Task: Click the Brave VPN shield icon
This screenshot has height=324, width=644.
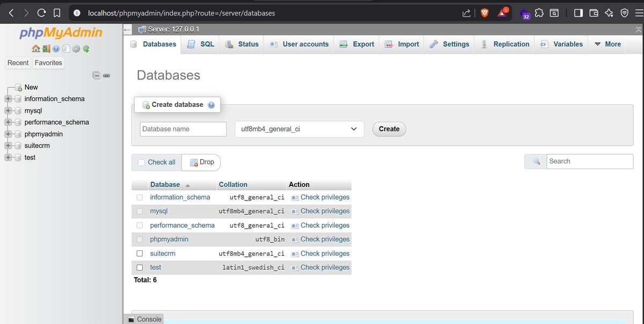Action: point(624,13)
